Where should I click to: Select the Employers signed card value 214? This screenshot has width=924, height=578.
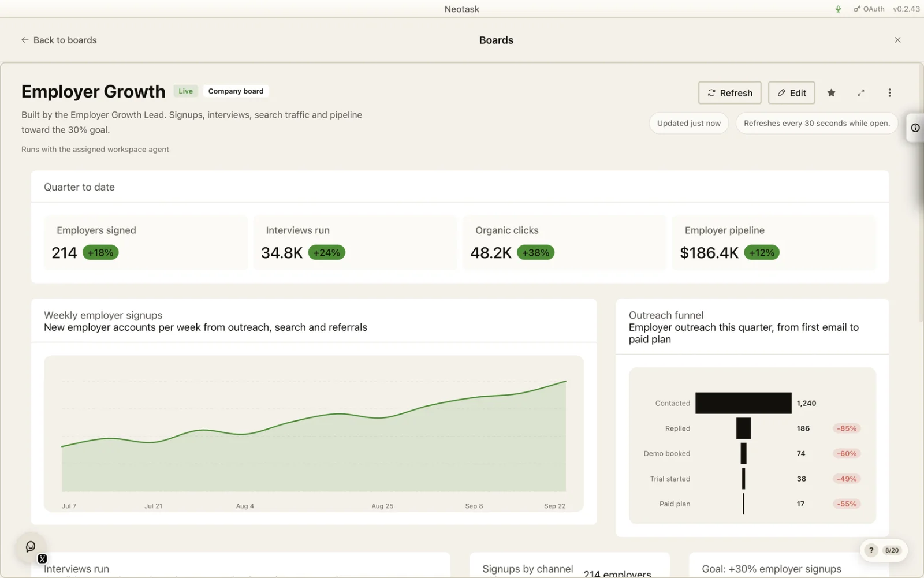[x=64, y=253]
